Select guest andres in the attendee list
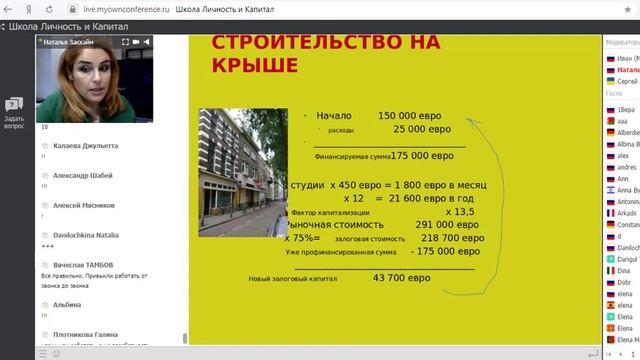The height and width of the screenshot is (360, 640). pos(623,167)
